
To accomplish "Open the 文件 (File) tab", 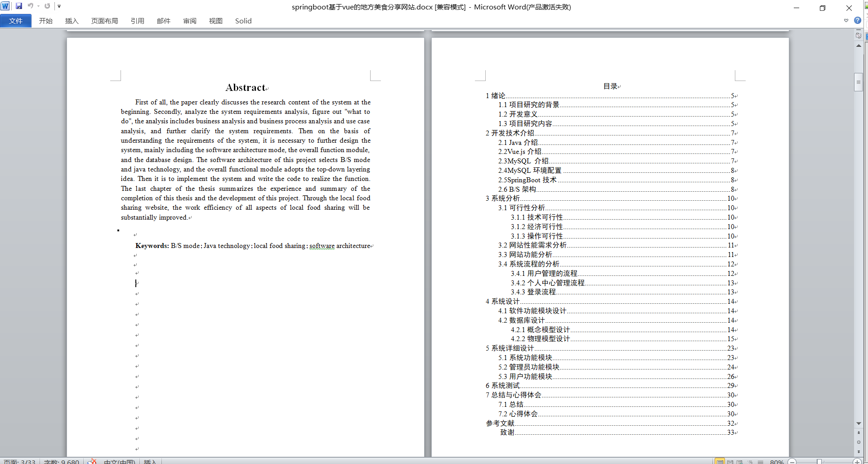I will tap(16, 21).
